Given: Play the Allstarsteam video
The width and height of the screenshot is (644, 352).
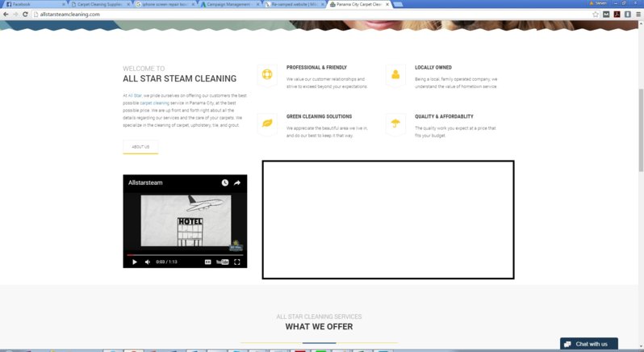Looking at the screenshot, I should point(135,262).
